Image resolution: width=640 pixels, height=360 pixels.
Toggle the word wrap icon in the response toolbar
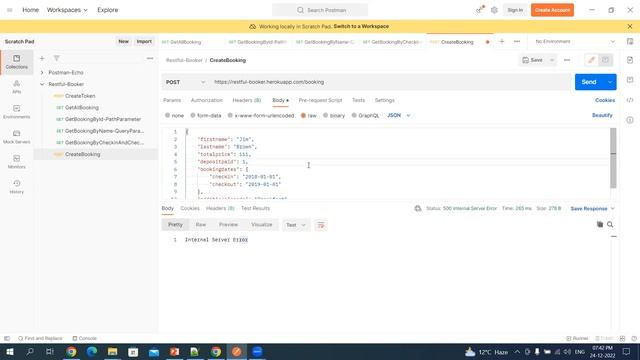[321, 225]
